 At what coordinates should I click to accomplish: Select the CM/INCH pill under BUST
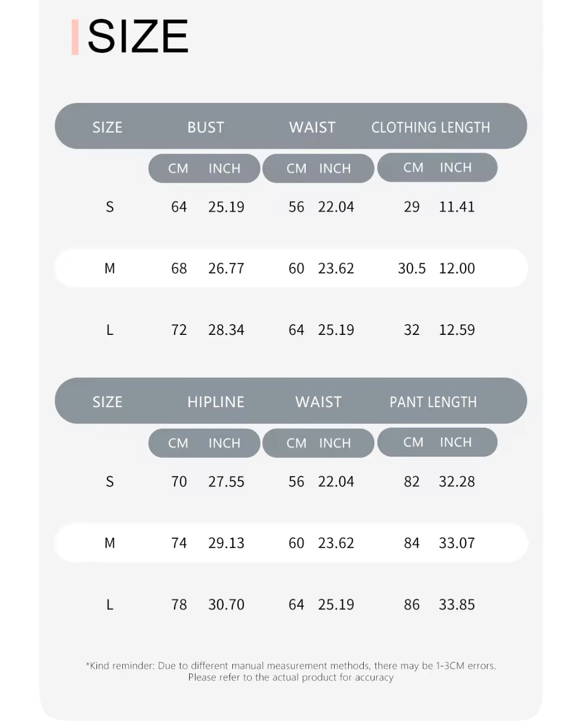click(x=204, y=168)
